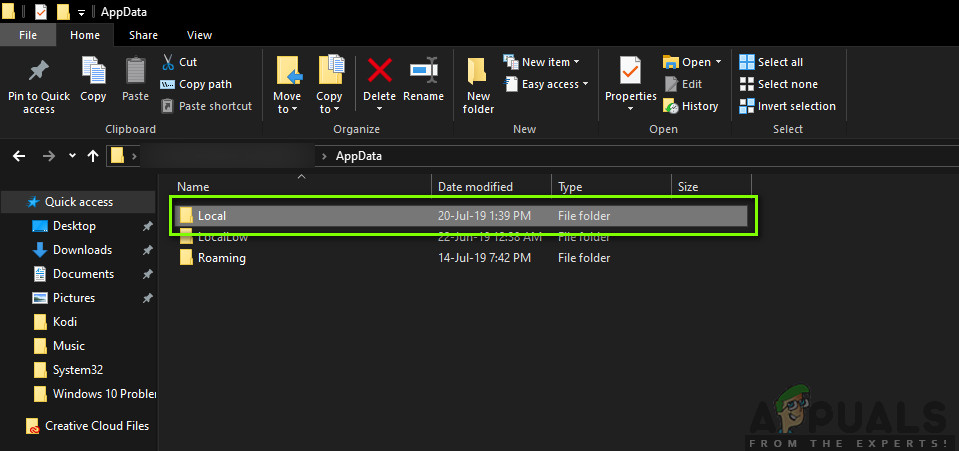Click Select all in Select group
Viewport: 959px width, 451px height.
(771, 62)
